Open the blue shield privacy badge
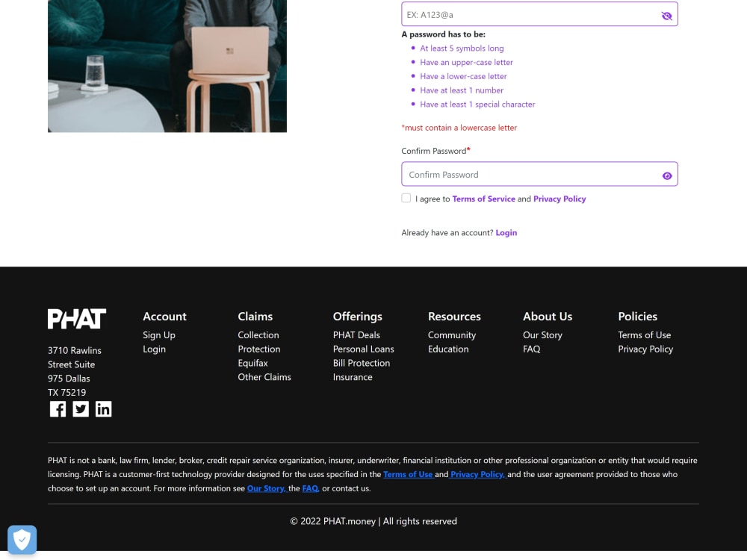747x560 pixels. (x=22, y=540)
